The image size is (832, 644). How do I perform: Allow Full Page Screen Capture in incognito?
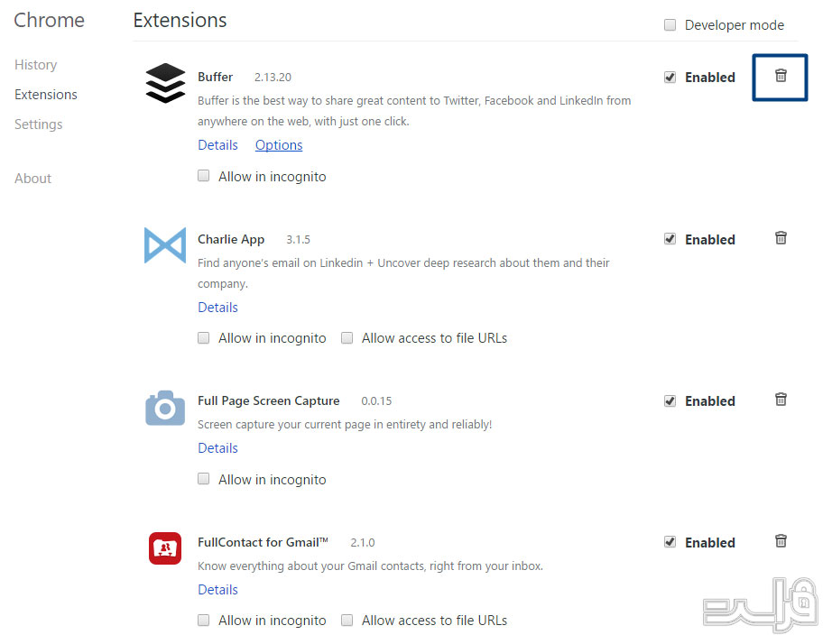tap(204, 479)
